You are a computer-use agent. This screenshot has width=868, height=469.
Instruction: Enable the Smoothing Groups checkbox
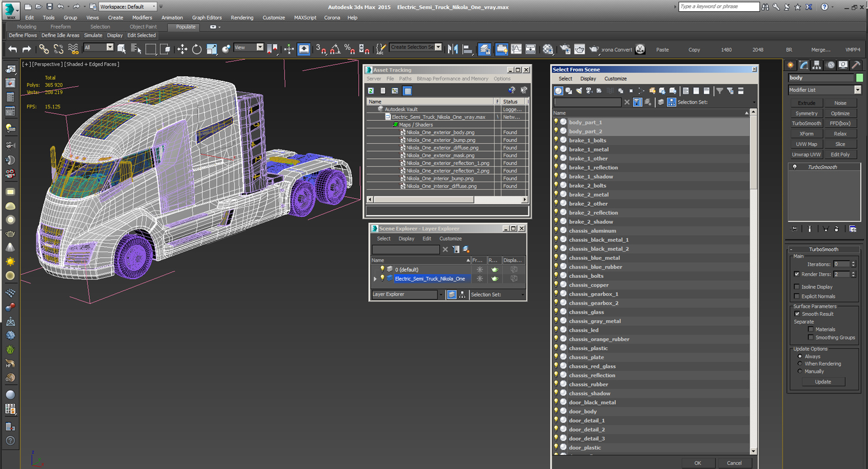(x=811, y=337)
